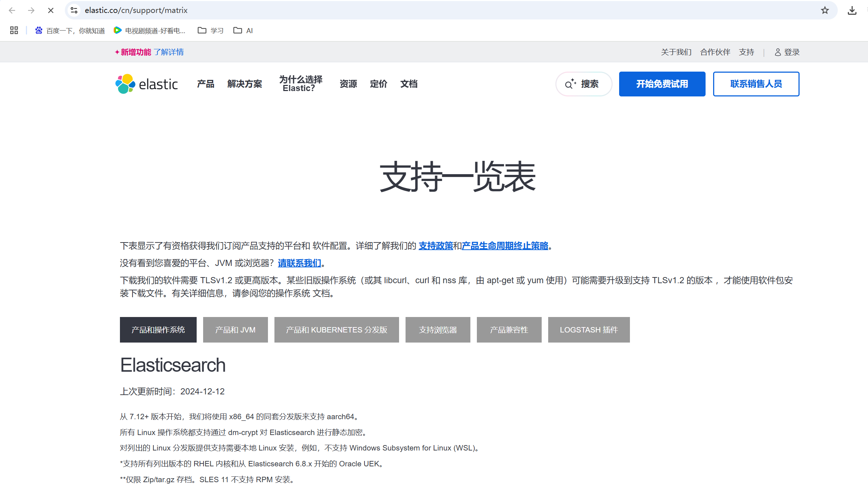
Task: Click the 搜索 search button
Action: click(x=583, y=84)
